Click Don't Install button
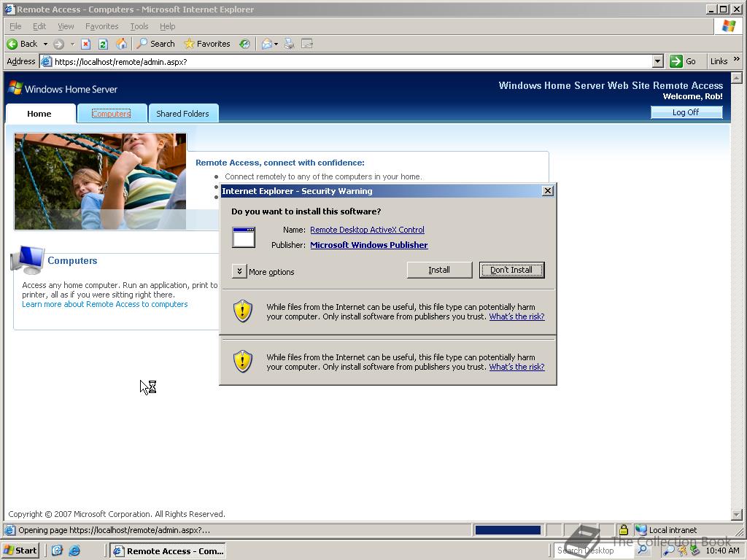The width and height of the screenshot is (747, 560). [511, 270]
